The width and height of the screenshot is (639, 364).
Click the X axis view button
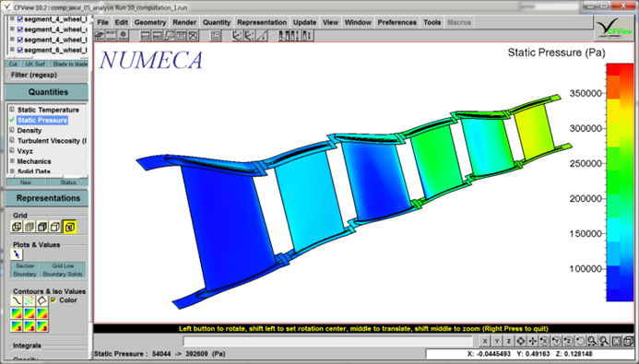pyautogui.click(x=484, y=341)
